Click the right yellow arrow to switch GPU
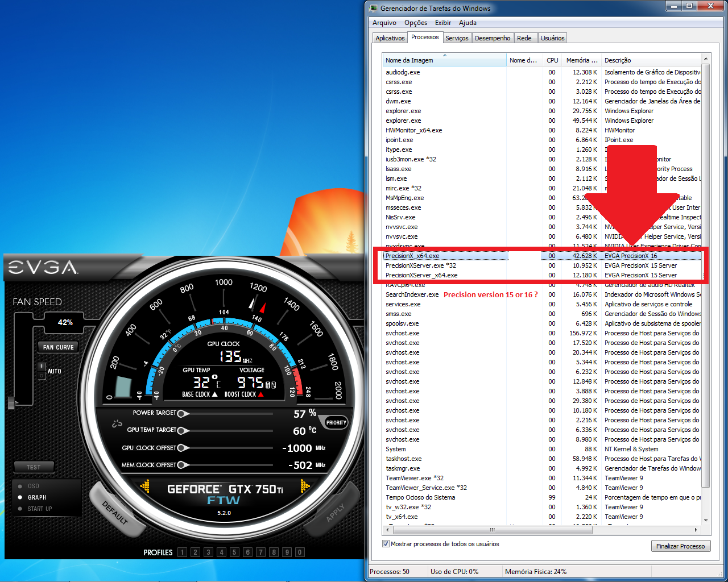This screenshot has width=728, height=582. click(x=305, y=486)
